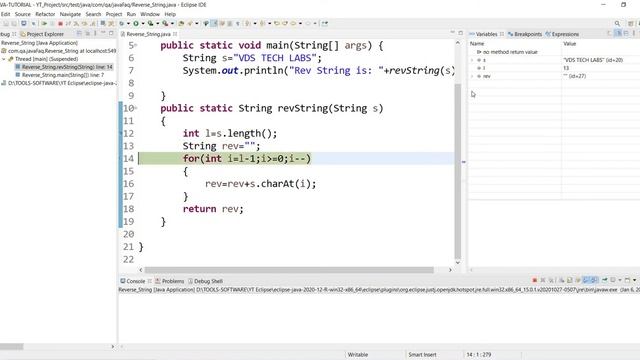The image size is (640, 360).
Task: Click the editor vertical scrollbar thumb
Action: pyautogui.click(x=458, y=171)
